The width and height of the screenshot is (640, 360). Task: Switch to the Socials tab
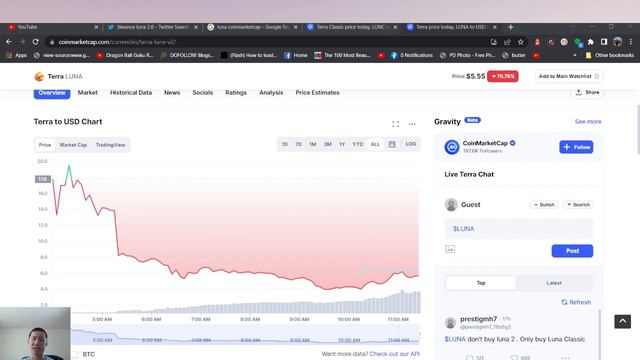(203, 93)
